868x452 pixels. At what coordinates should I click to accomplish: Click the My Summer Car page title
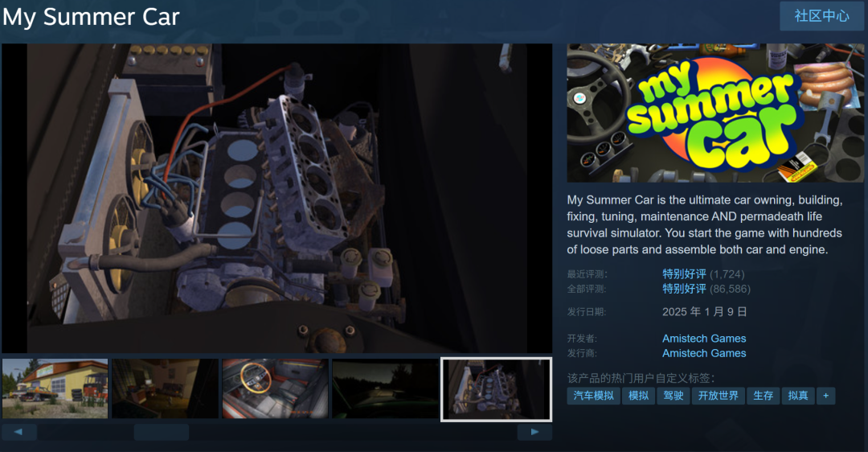[92, 17]
